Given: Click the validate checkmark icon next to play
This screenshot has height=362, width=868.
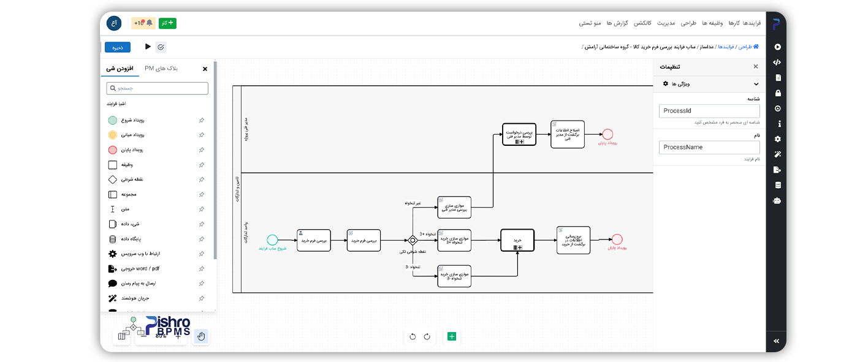Looking at the screenshot, I should coord(161,47).
